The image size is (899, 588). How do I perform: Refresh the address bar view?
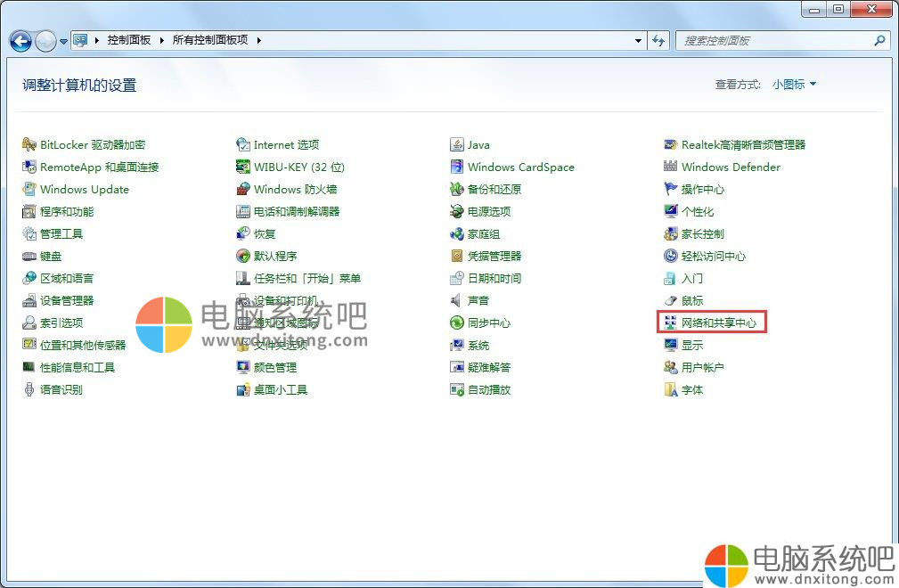[658, 41]
